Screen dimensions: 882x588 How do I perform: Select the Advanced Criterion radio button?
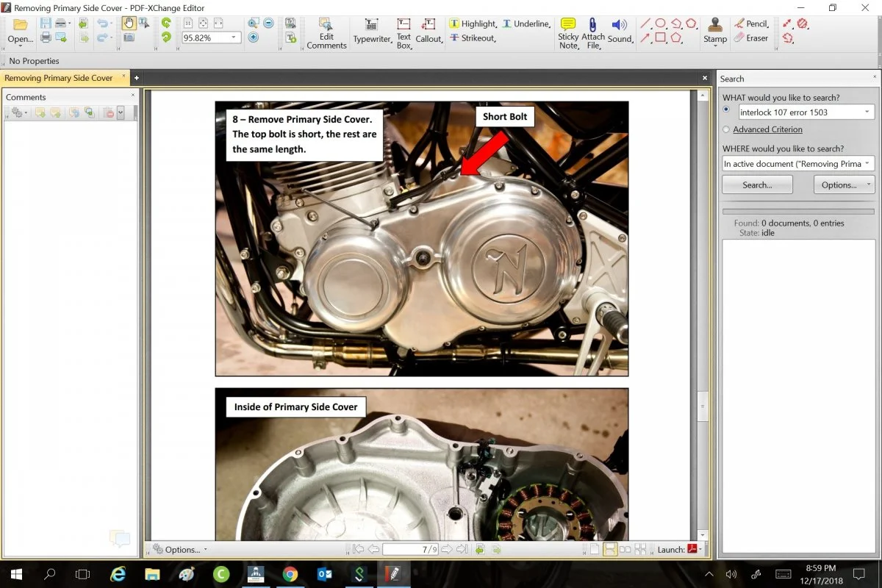(x=727, y=129)
